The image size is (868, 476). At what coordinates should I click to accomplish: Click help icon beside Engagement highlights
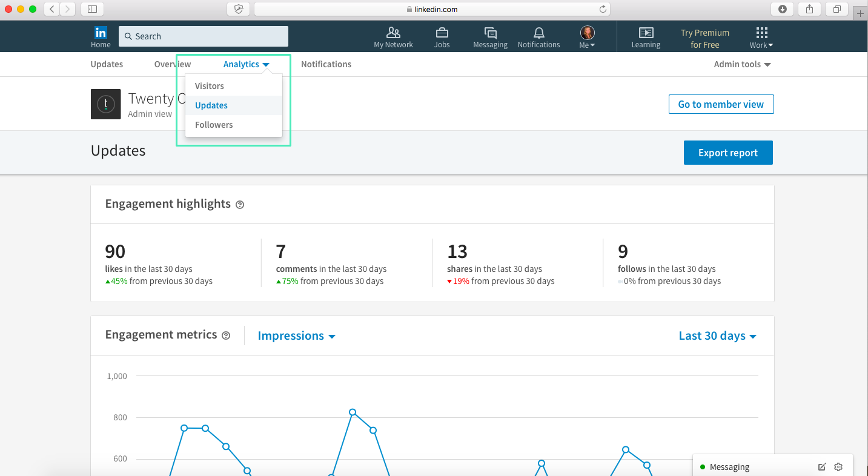coord(240,205)
